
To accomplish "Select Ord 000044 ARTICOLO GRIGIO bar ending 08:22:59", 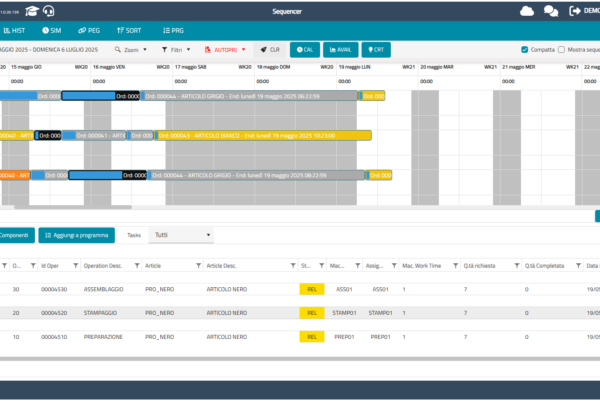I will 256,175.
